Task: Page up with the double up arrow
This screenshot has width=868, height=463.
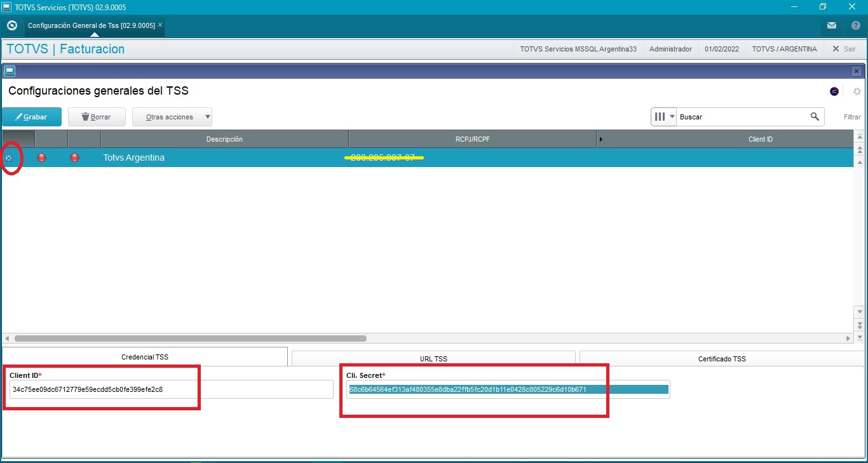Action: click(860, 150)
